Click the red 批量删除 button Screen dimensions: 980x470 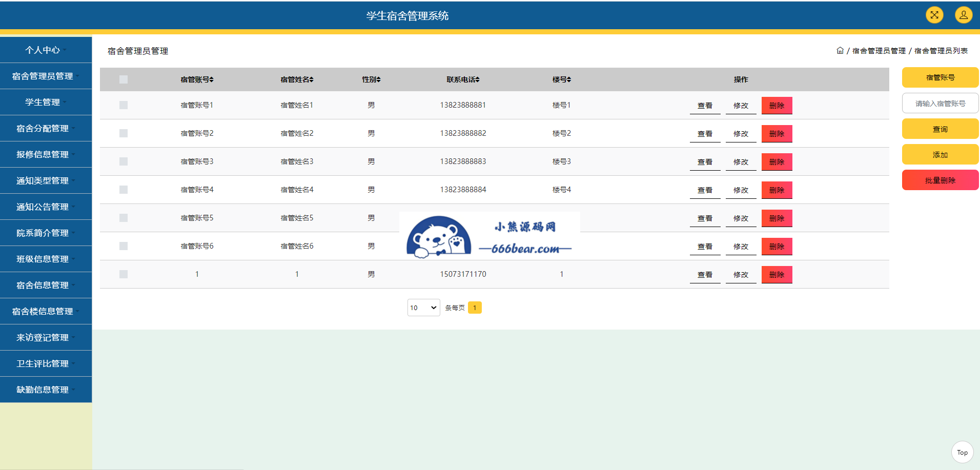point(940,180)
